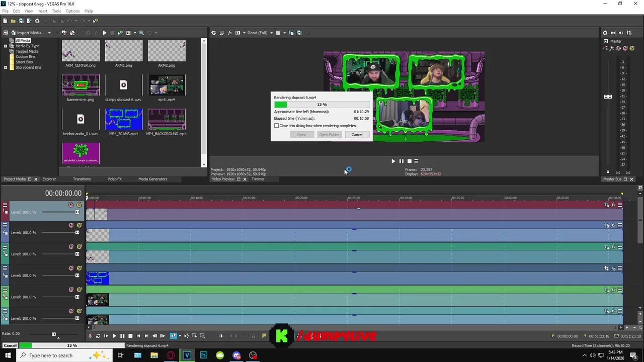Click Play From Start in the timeline transport
This screenshot has height=362, width=644.
pos(106,336)
